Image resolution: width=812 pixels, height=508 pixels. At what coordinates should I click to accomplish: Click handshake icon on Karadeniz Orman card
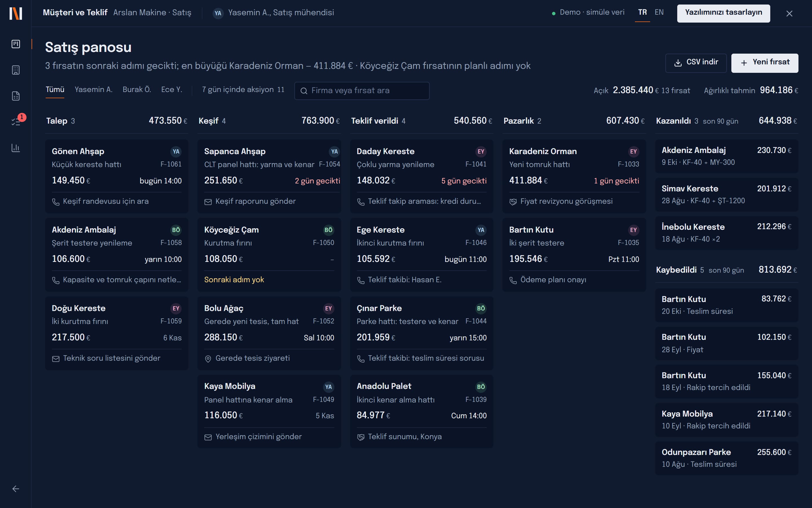tap(513, 202)
